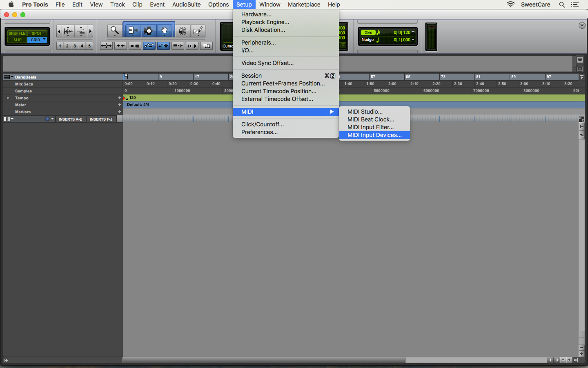The width and height of the screenshot is (588, 368).
Task: Recall zoom preset 4
Action: [82, 46]
